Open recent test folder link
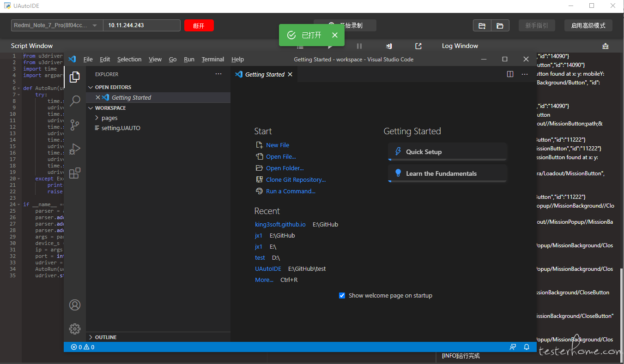 [x=260, y=257]
